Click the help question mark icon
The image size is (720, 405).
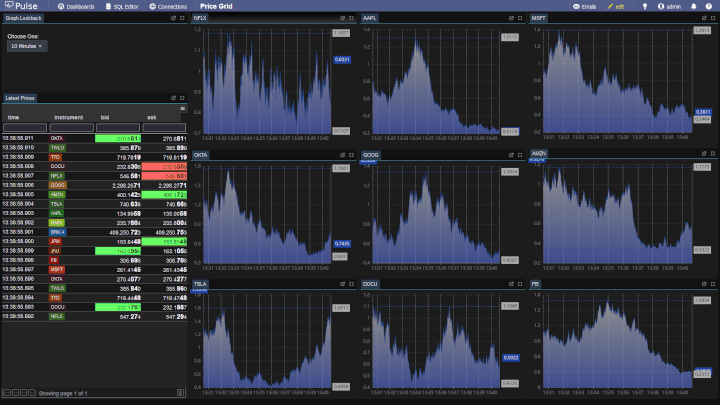coord(708,6)
